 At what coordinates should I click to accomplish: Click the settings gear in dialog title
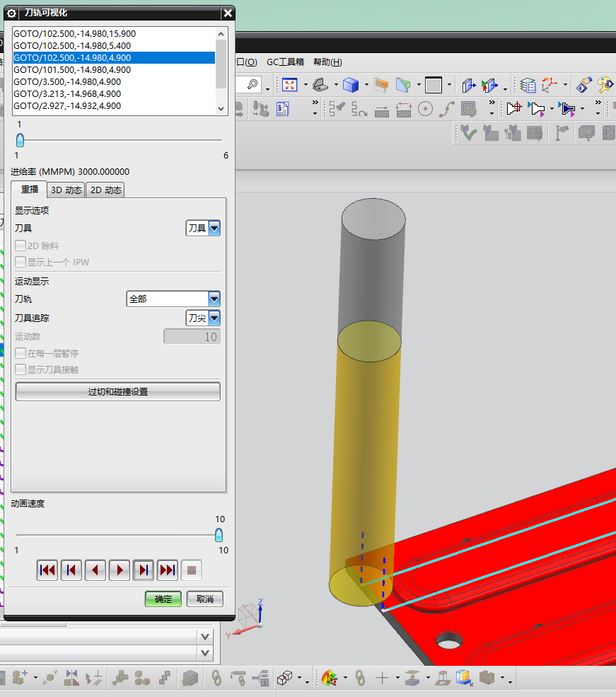[11, 13]
